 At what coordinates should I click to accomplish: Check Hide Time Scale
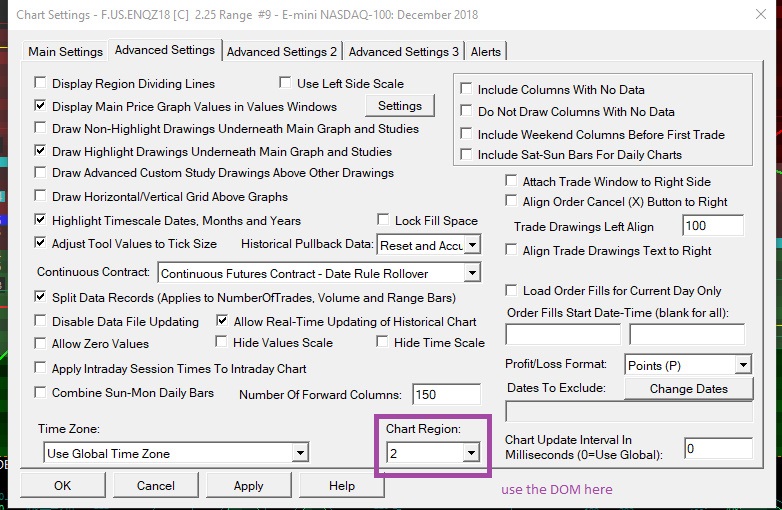(382, 341)
